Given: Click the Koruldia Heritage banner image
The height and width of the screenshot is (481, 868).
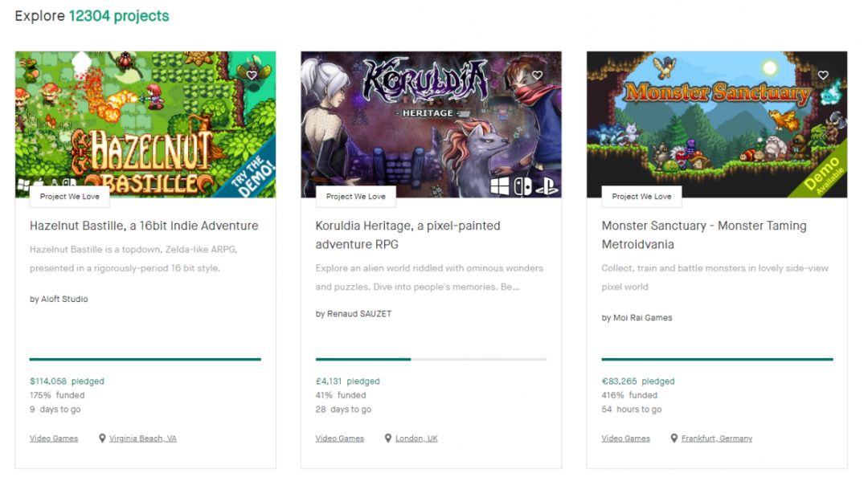Looking at the screenshot, I should click(x=431, y=120).
